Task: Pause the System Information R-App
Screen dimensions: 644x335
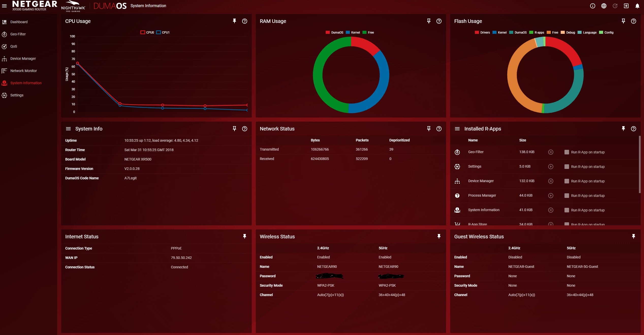Action: (x=551, y=210)
